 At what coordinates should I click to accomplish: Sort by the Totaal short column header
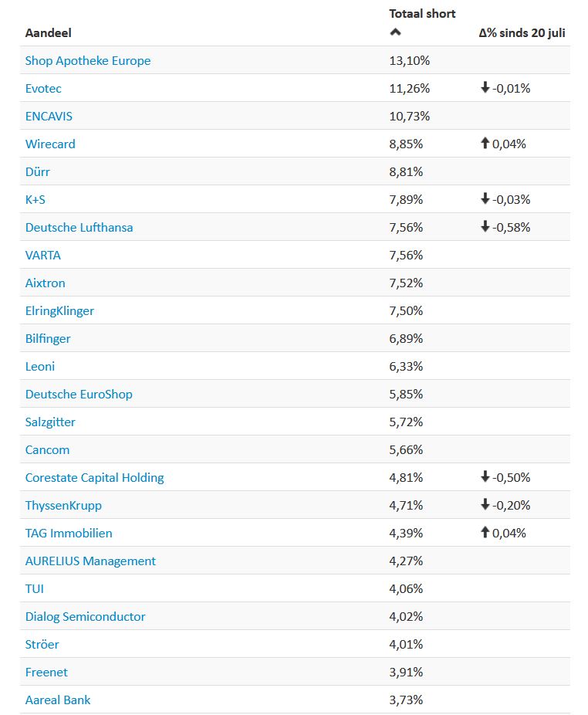(422, 14)
